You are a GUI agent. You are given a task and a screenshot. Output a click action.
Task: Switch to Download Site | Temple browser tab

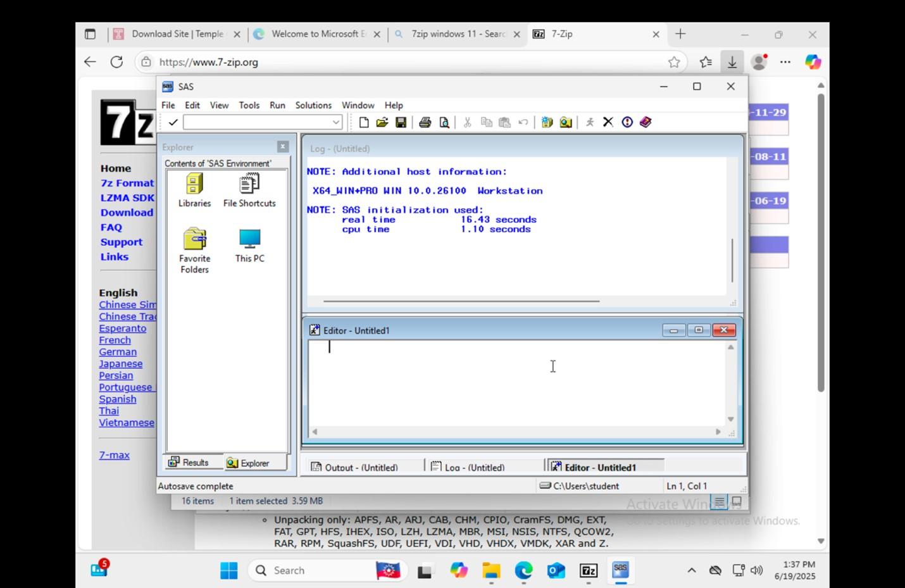(177, 34)
